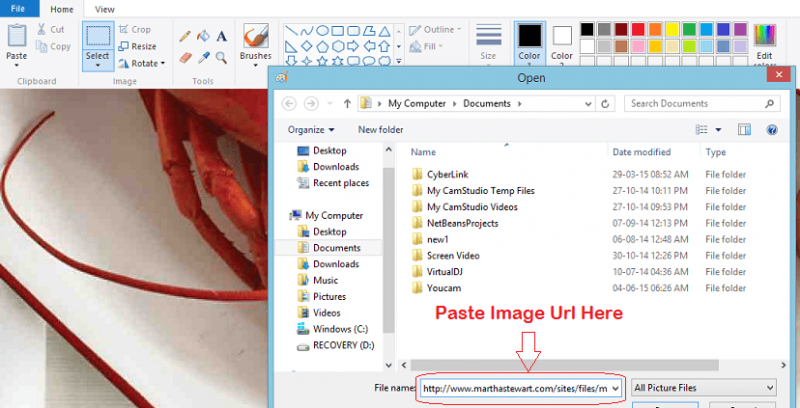Viewport: 800px width, 408px height.
Task: Choose the Rectangle shape
Action: (337, 31)
